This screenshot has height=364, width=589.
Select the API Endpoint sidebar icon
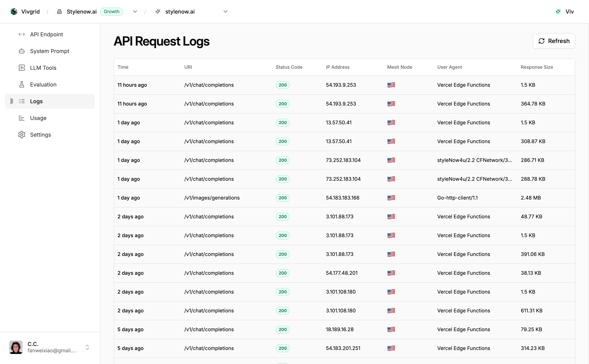tap(22, 34)
